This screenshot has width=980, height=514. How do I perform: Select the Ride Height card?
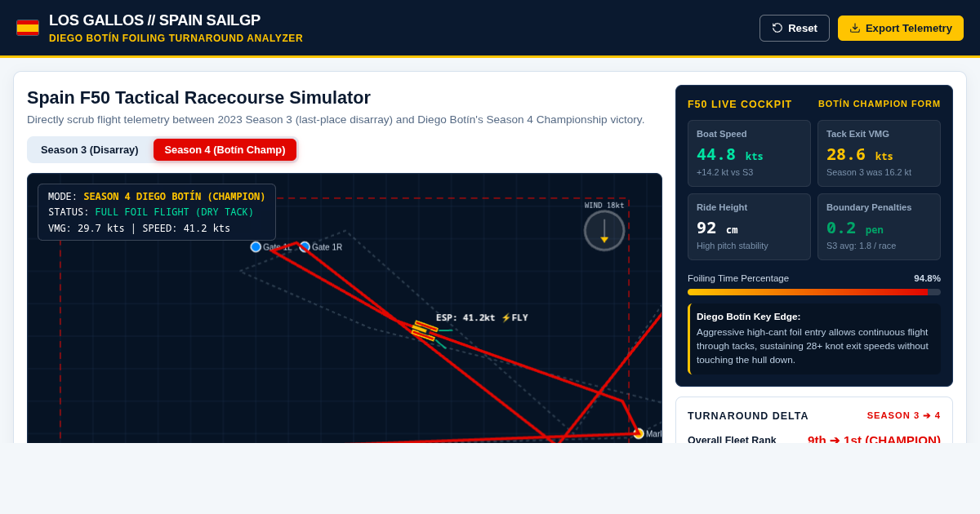[749, 227]
